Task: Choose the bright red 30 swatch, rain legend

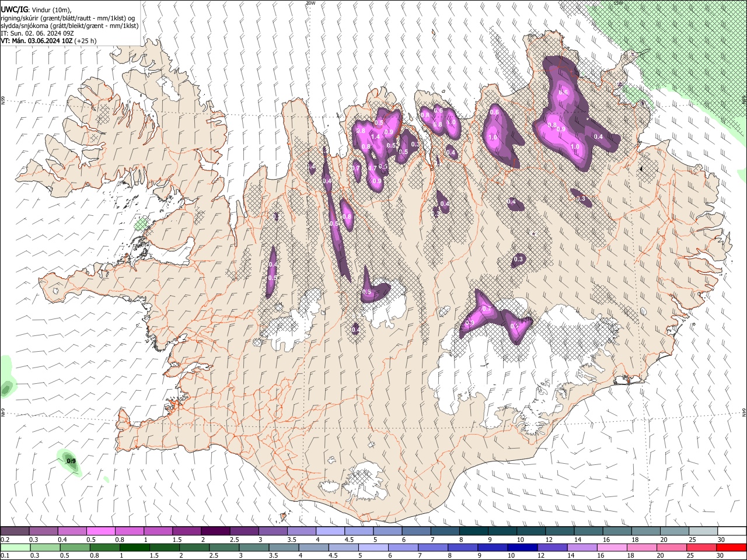Action: click(731, 547)
